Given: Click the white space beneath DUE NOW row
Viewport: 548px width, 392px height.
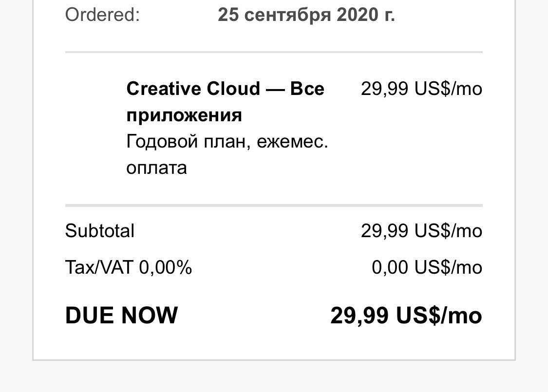Looking at the screenshot, I should click(x=274, y=344).
